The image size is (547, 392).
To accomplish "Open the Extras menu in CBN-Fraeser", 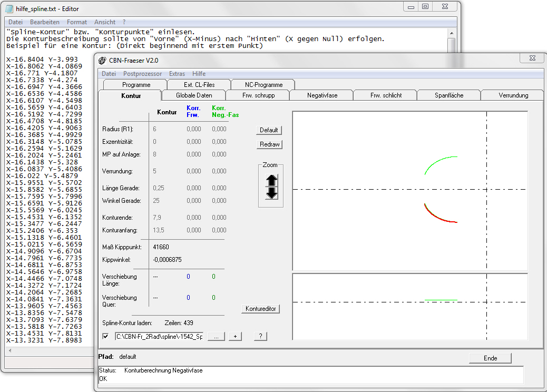I will 177,74.
